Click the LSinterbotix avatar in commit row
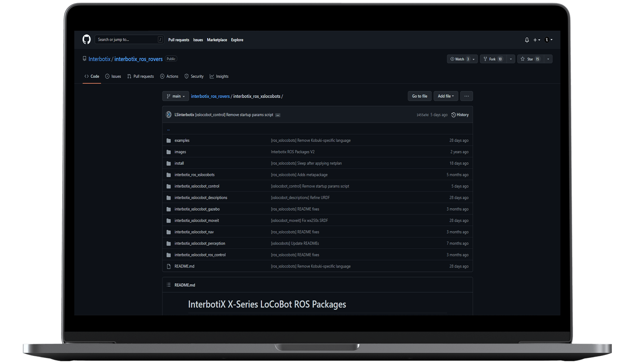This screenshot has height=364, width=624. pyautogui.click(x=169, y=115)
